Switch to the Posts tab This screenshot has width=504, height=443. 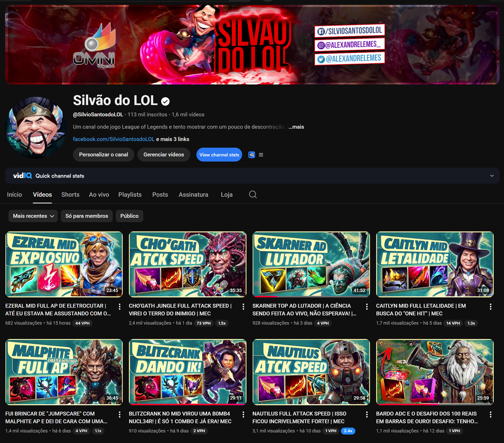[160, 195]
